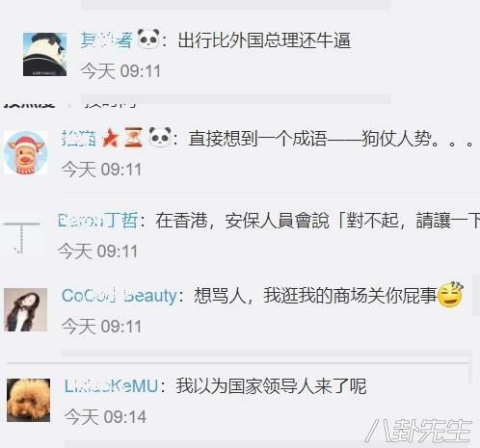Image resolution: width=480 pixels, height=448 pixels.
Task: Open profile of username ending KeMU
Action: point(111,386)
